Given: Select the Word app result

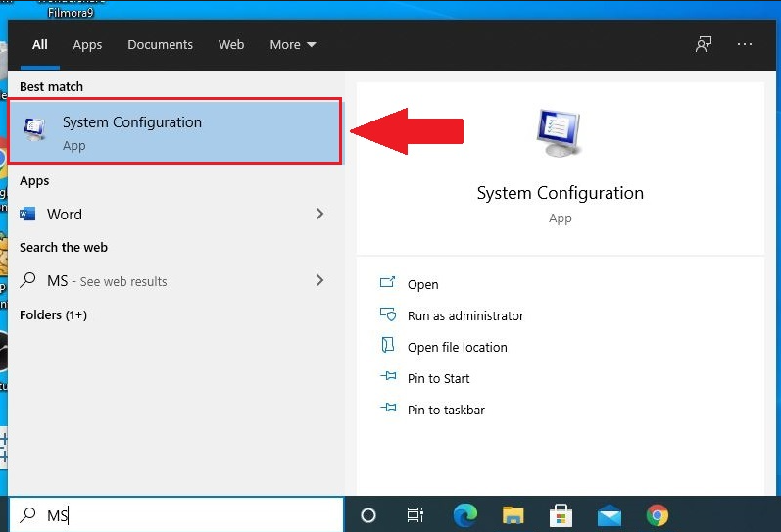Looking at the screenshot, I should pos(175,215).
